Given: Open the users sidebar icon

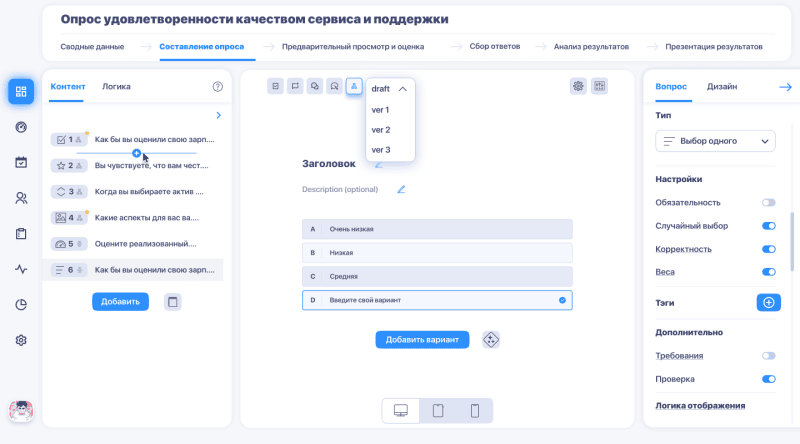Looking at the screenshot, I should pyautogui.click(x=21, y=198).
